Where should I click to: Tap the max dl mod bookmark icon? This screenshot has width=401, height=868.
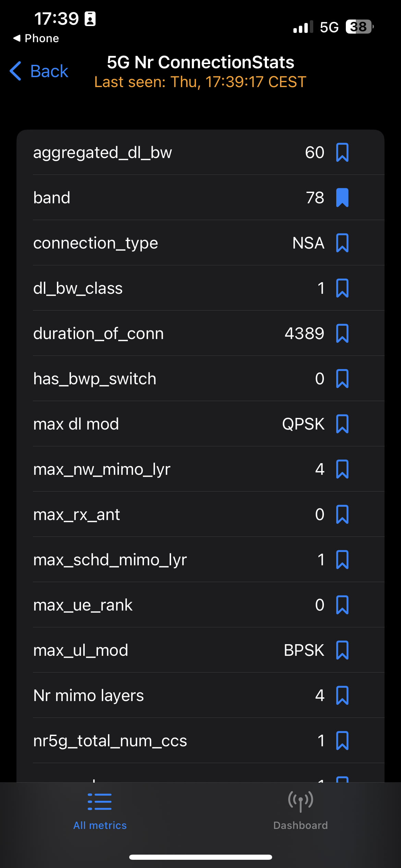(x=342, y=424)
